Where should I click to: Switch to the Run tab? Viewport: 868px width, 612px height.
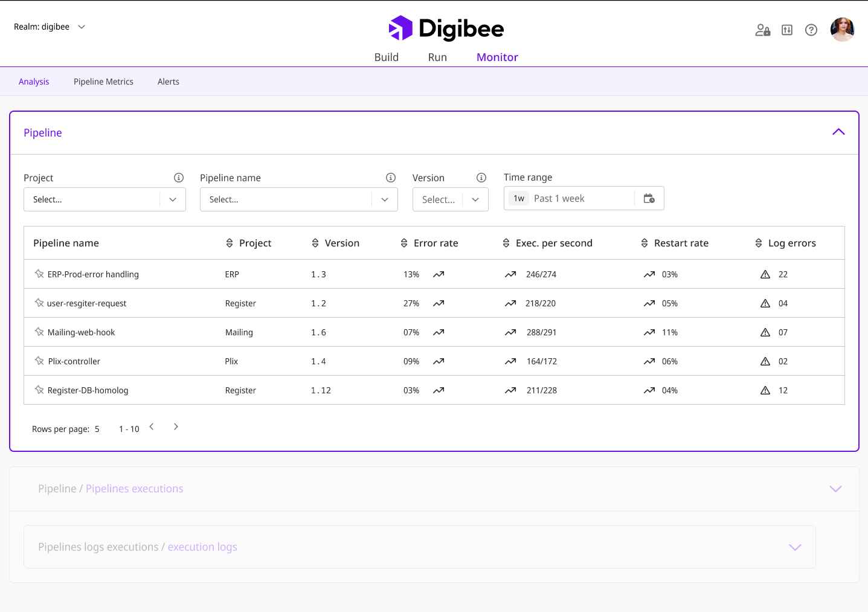click(437, 57)
